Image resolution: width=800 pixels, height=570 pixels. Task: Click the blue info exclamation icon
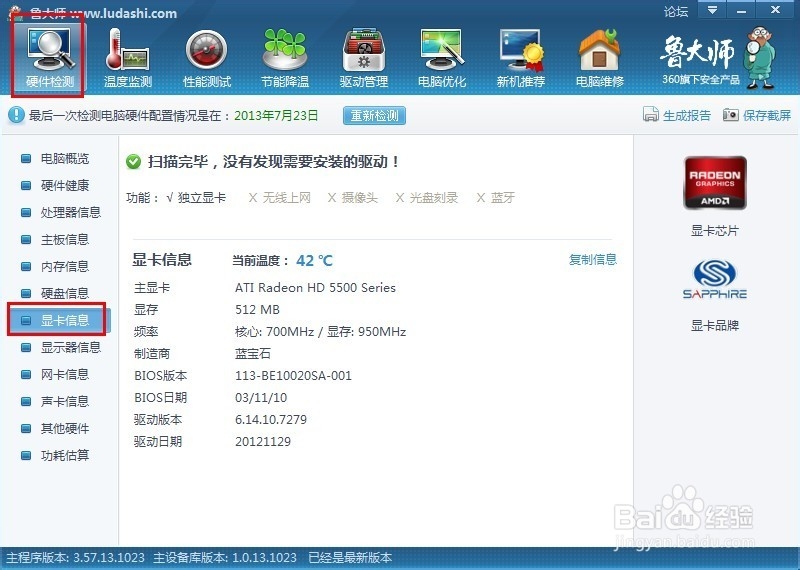pyautogui.click(x=16, y=115)
